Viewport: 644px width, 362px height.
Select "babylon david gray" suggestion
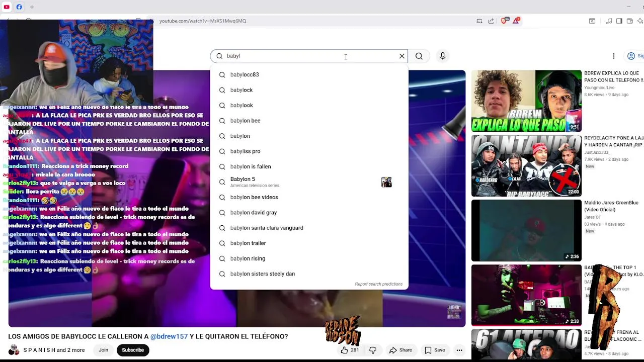tap(309, 213)
